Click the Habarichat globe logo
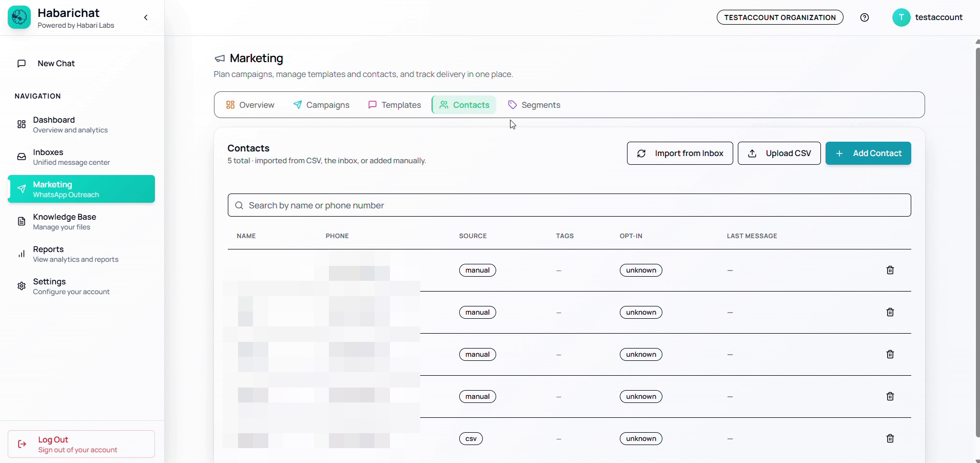The width and height of the screenshot is (980, 463). coord(19,17)
